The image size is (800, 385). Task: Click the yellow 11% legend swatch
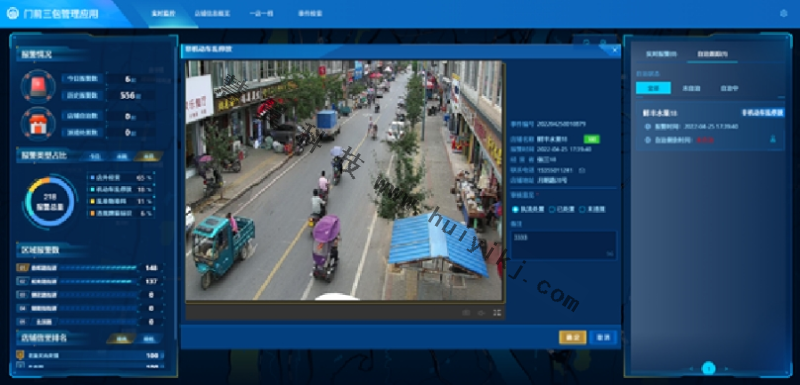coord(92,201)
